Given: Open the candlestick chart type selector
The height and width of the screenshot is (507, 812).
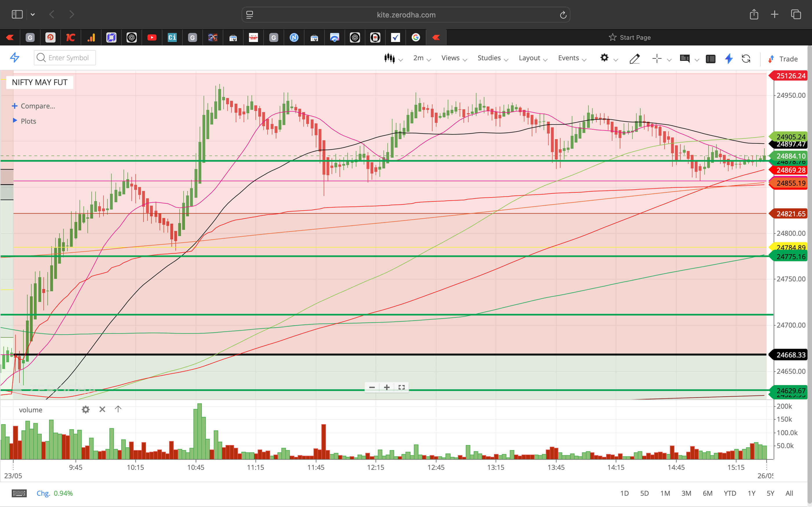Looking at the screenshot, I should pyautogui.click(x=389, y=58).
